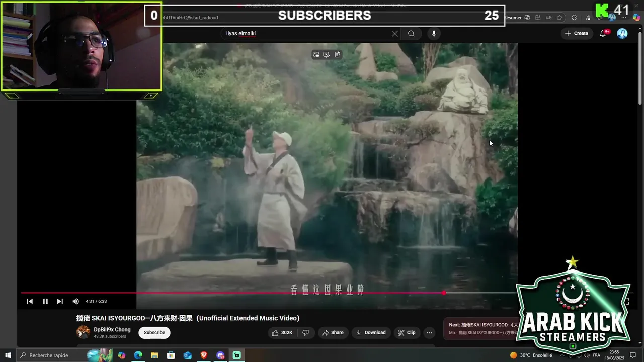Screen dimensions: 644x362
Task: Open Outlook from the taskbar
Action: 187,355
